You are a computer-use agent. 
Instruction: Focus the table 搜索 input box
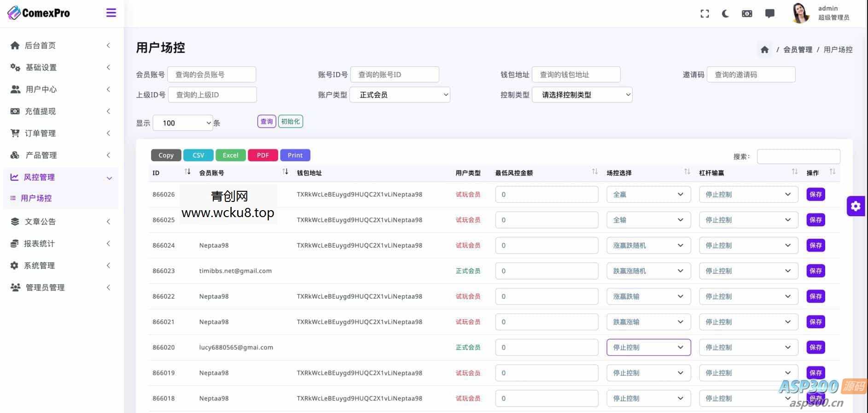(798, 156)
